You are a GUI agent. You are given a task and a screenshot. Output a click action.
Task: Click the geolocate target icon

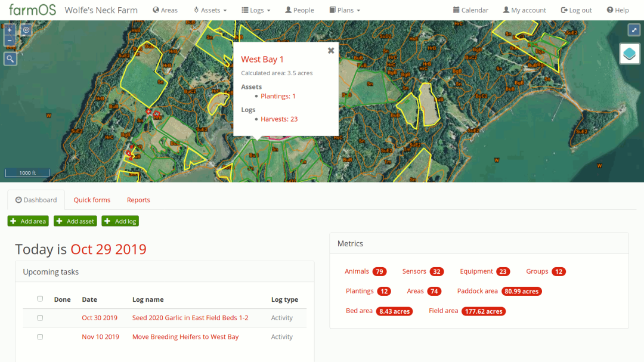click(x=26, y=30)
